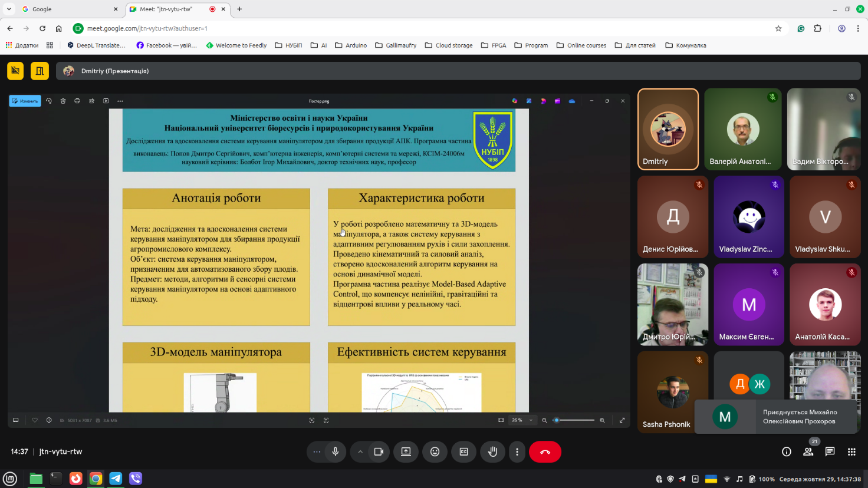
Task: Raise your hand in the meeting
Action: pos(492,451)
